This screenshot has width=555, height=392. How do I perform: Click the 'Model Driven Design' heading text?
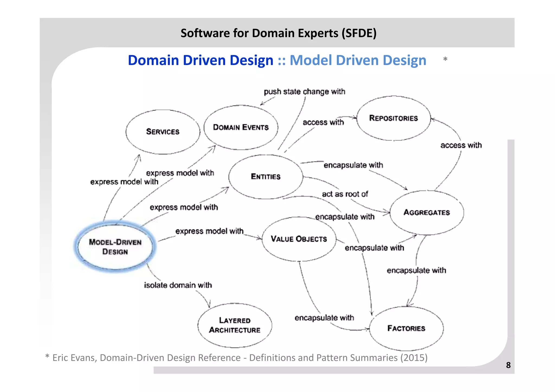pyautogui.click(x=358, y=60)
